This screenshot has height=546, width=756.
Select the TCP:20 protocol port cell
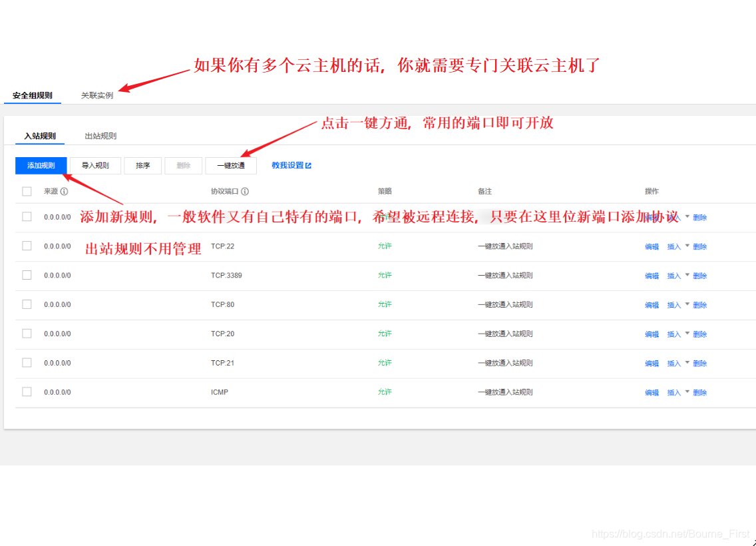tap(222, 334)
